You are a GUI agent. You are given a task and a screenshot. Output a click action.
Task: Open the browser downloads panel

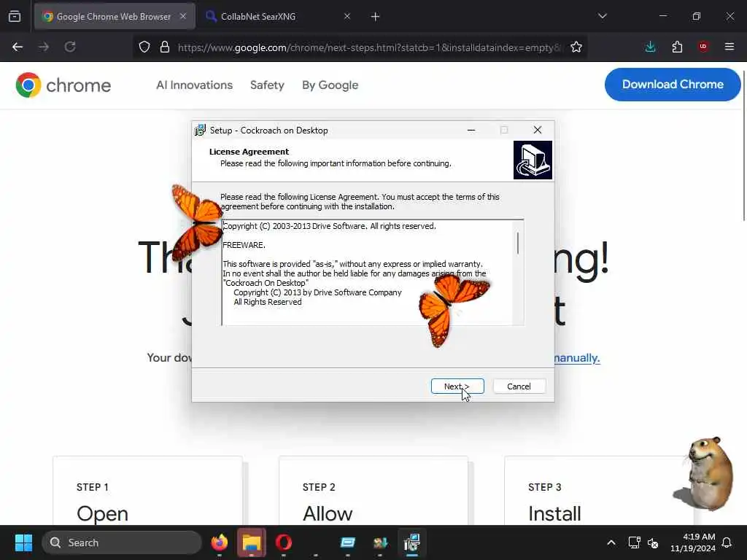[650, 47]
